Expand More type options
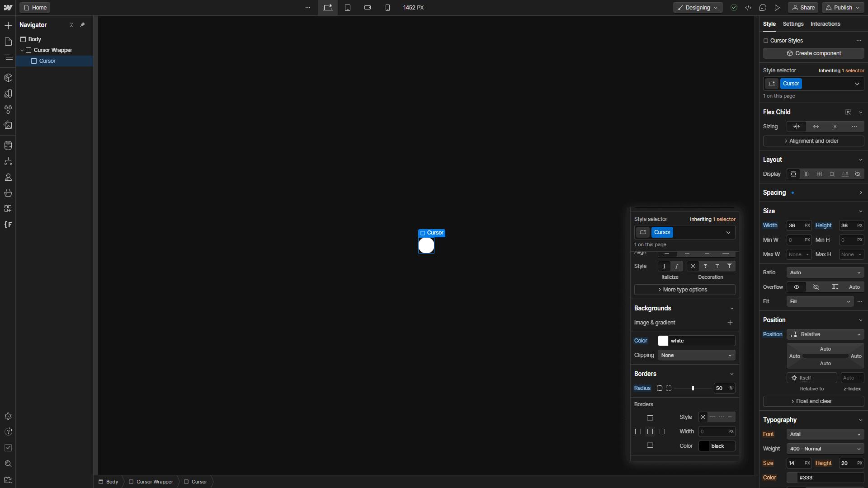The image size is (868, 488). (x=684, y=290)
